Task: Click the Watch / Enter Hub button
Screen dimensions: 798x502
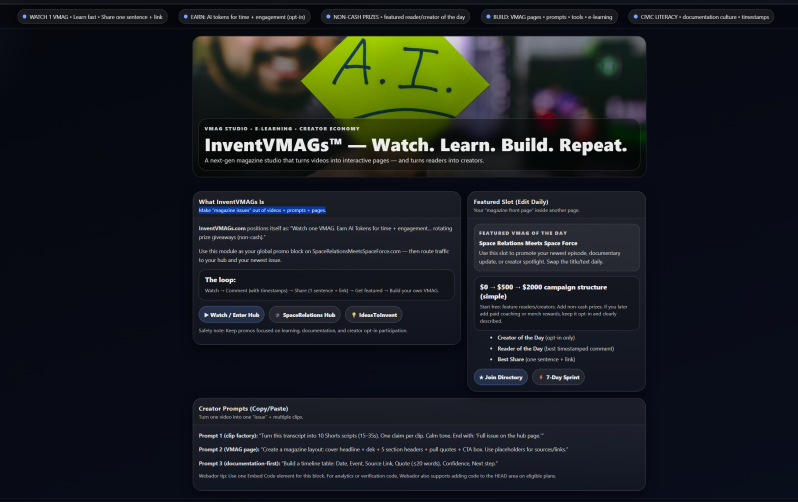Action: 232,315
